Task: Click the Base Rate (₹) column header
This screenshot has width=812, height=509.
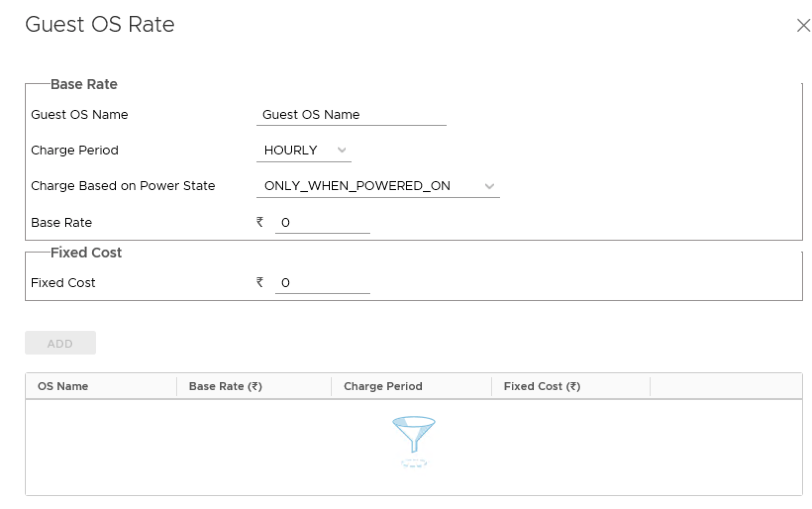Action: coord(225,386)
